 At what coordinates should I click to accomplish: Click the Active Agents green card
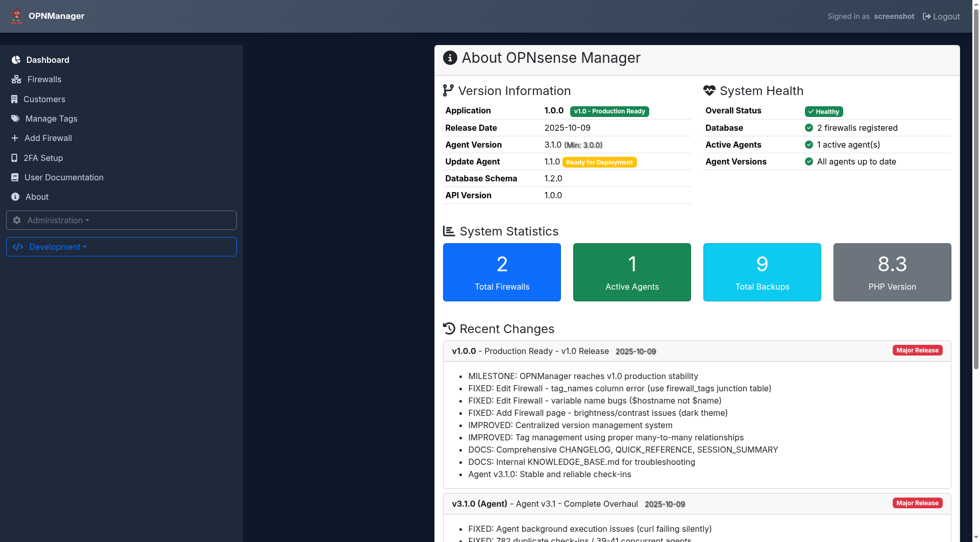632,272
